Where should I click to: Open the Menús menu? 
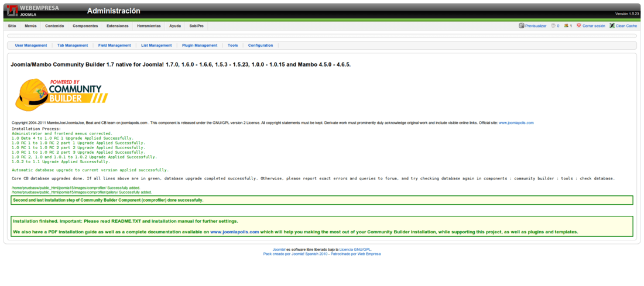[x=30, y=26]
